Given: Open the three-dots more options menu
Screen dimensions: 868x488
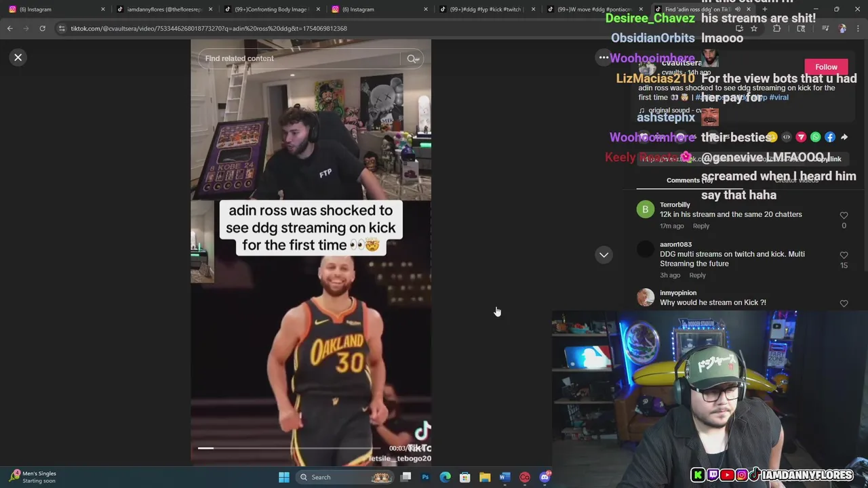Looking at the screenshot, I should [x=604, y=58].
